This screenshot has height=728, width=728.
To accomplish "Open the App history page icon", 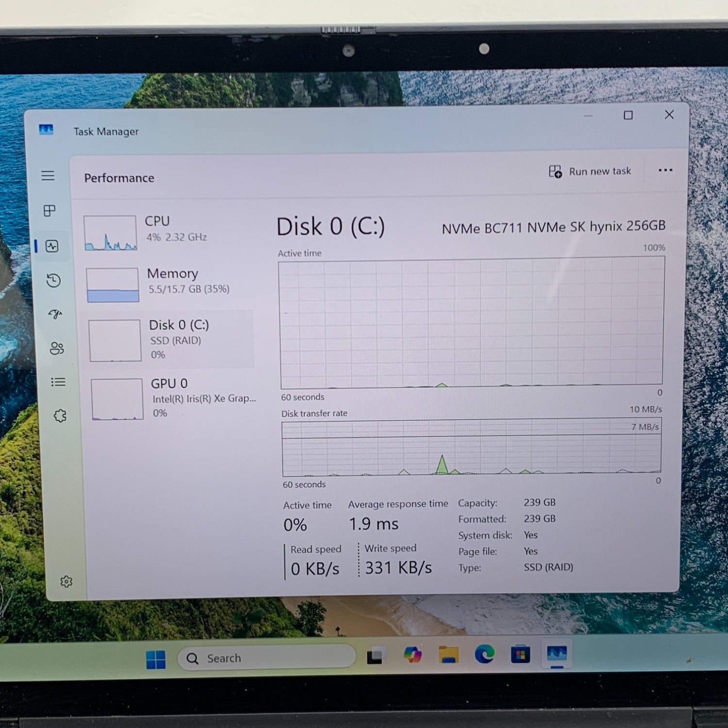I will coord(53,281).
